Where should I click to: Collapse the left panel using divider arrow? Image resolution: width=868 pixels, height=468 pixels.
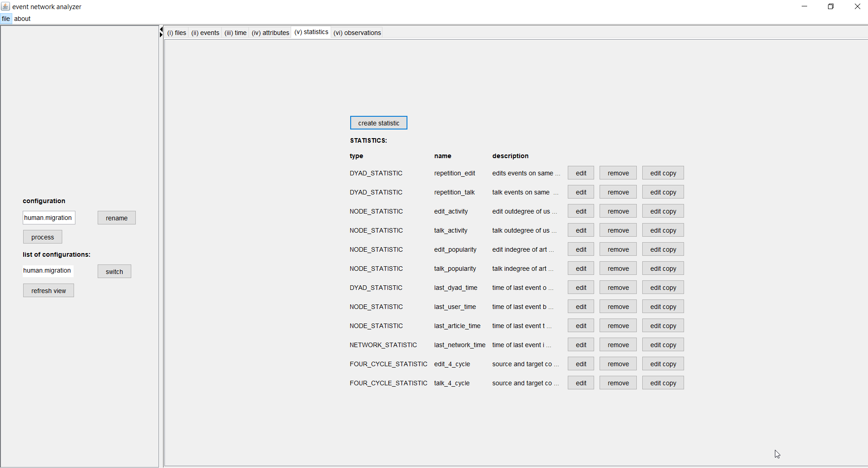[x=161, y=30]
